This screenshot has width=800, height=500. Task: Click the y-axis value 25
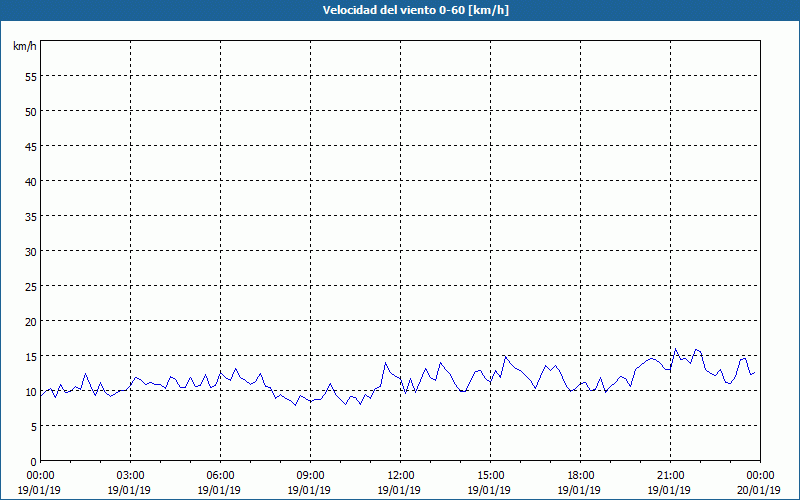coord(31,286)
